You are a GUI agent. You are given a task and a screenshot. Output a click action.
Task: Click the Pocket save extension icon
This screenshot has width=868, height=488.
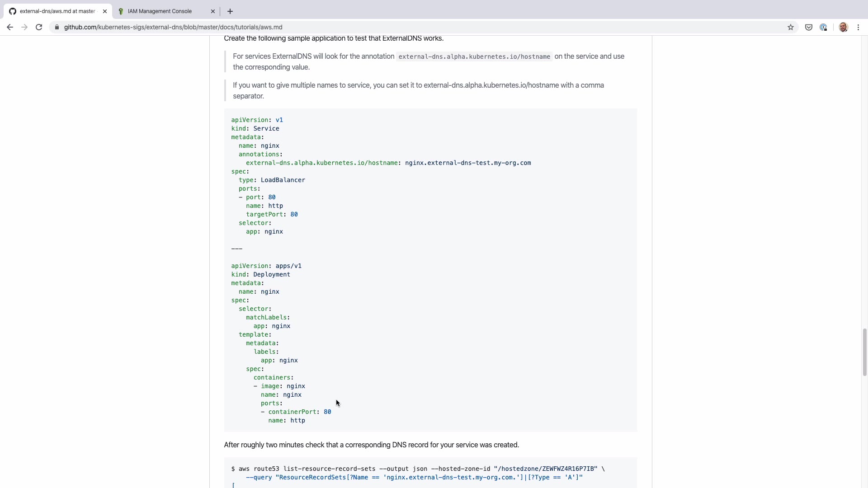809,27
